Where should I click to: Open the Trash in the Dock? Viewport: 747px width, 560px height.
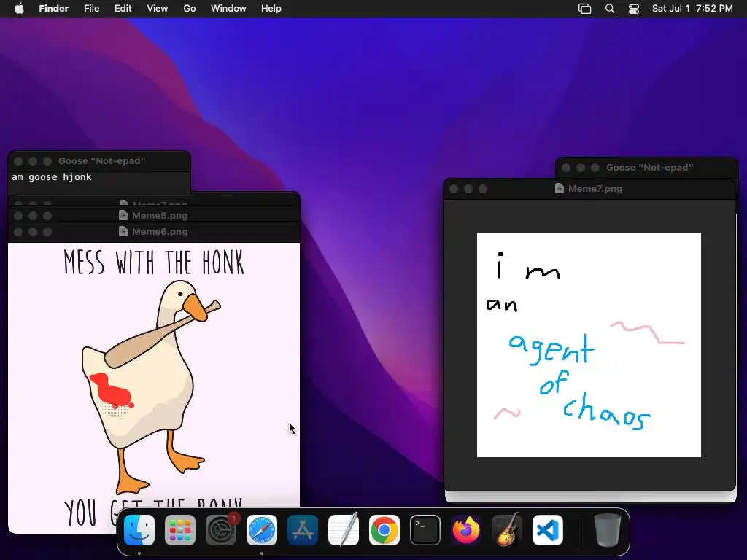pos(608,530)
